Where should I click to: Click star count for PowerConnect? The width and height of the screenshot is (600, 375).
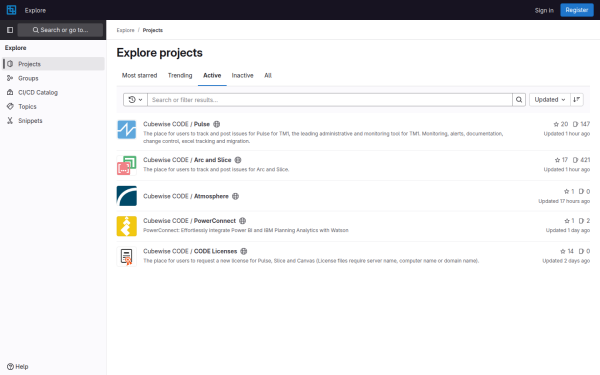(569, 221)
